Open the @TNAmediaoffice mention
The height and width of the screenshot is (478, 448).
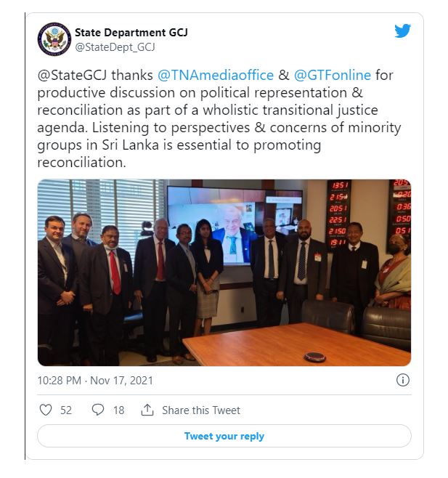216,75
